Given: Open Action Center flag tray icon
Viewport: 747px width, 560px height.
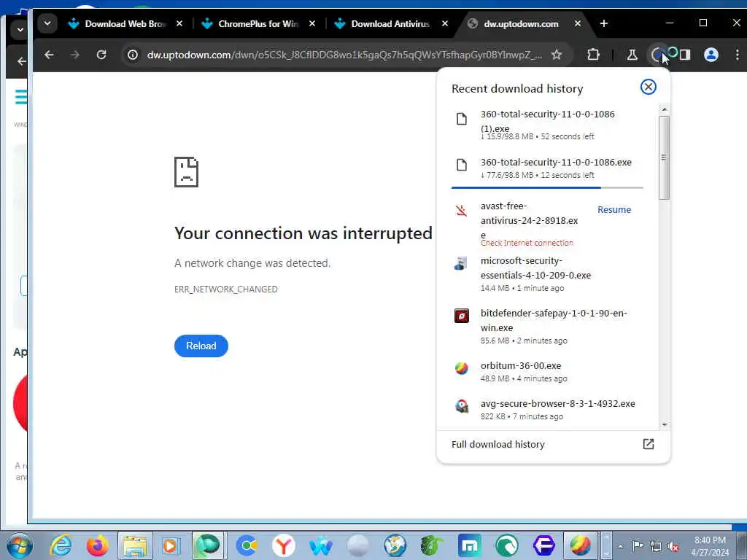Looking at the screenshot, I should pos(638,546).
